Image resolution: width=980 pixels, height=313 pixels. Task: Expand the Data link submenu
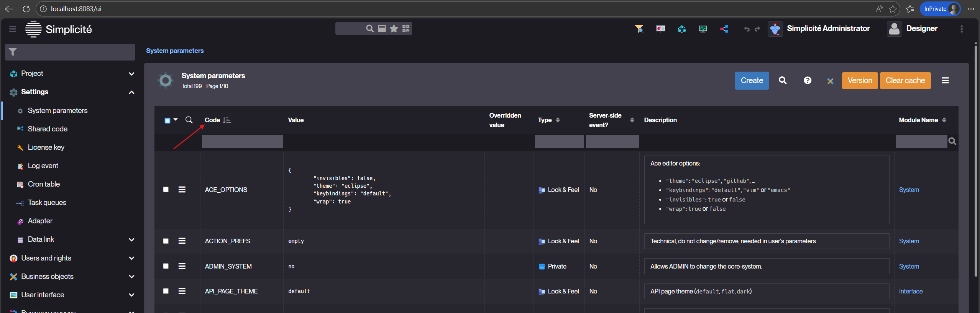[x=131, y=240]
